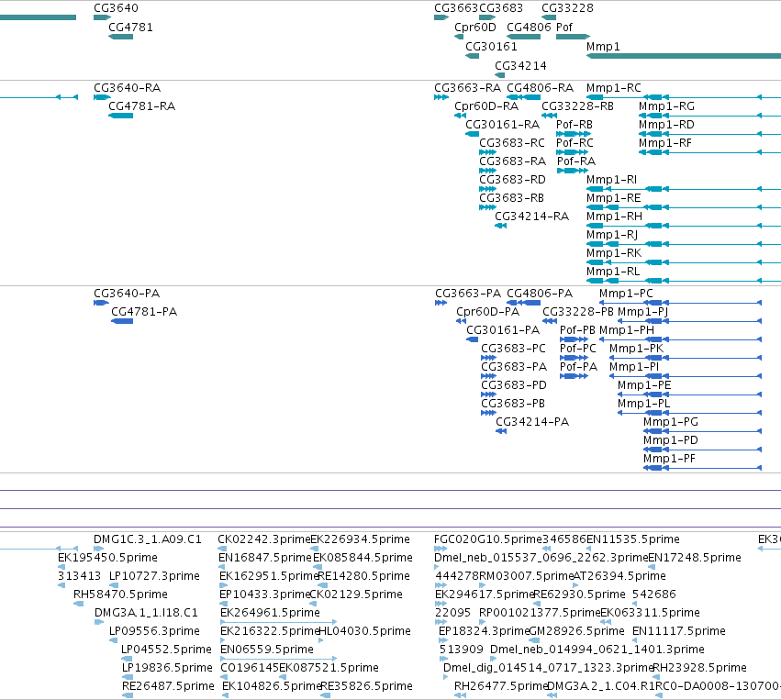Click the CG4781 gene label
Image resolution: width=781 pixels, height=700 pixels.
[130, 28]
